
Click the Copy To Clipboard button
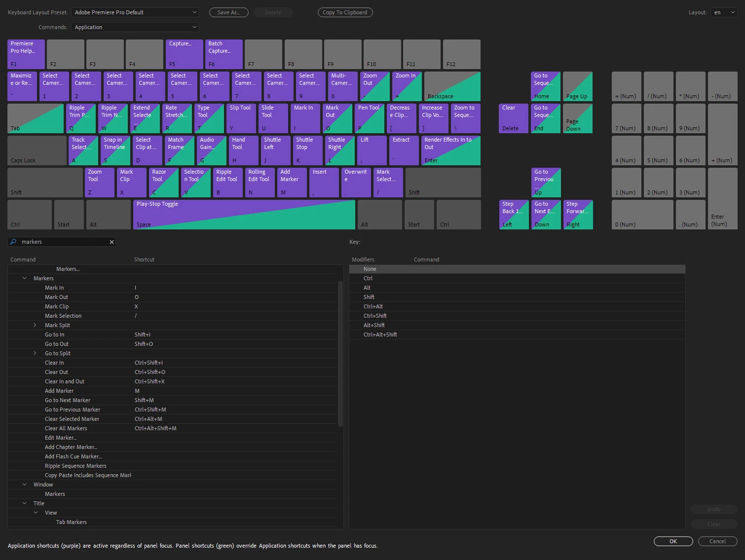(345, 12)
